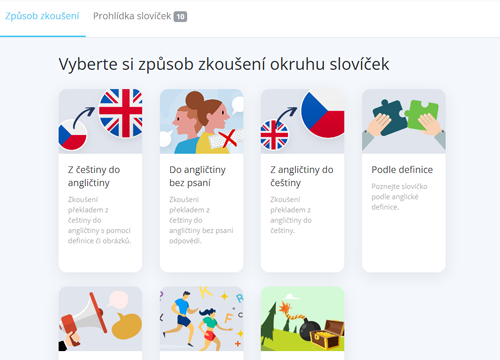Switch to Způsob zkoušení tab
This screenshot has height=360, width=500.
point(42,16)
